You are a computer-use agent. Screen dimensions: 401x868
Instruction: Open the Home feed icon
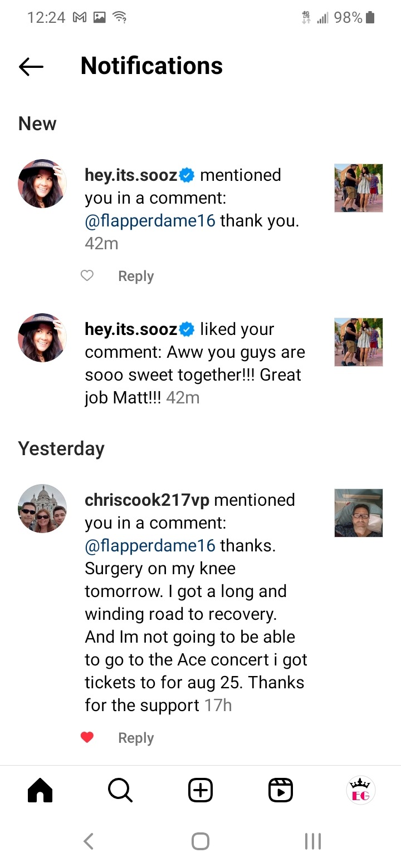click(x=40, y=790)
